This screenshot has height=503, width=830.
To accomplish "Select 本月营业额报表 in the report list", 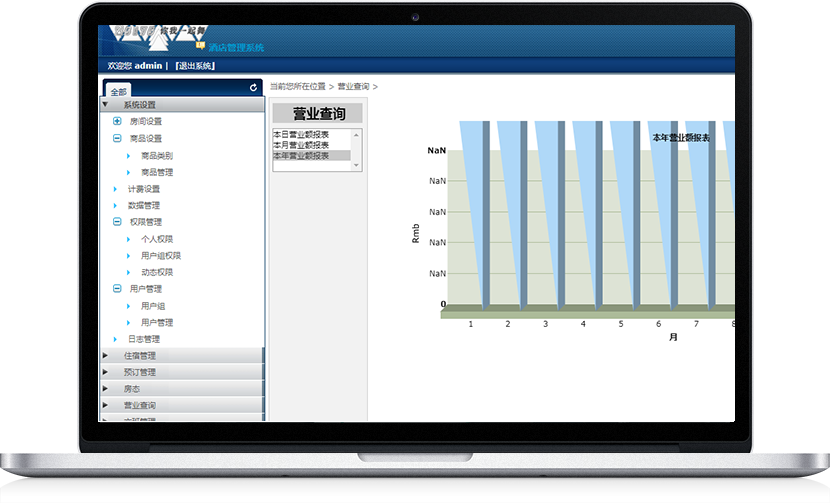I will pyautogui.click(x=301, y=145).
